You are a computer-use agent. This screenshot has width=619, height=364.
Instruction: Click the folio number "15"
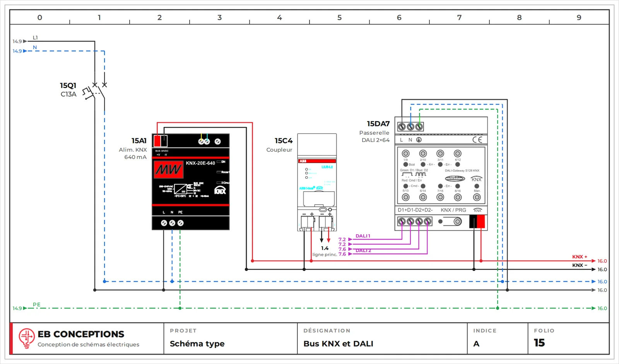pos(539,343)
